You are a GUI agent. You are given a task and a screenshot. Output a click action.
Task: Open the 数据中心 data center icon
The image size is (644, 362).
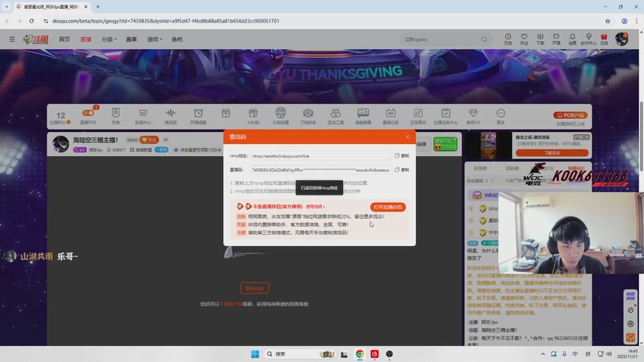(x=143, y=116)
